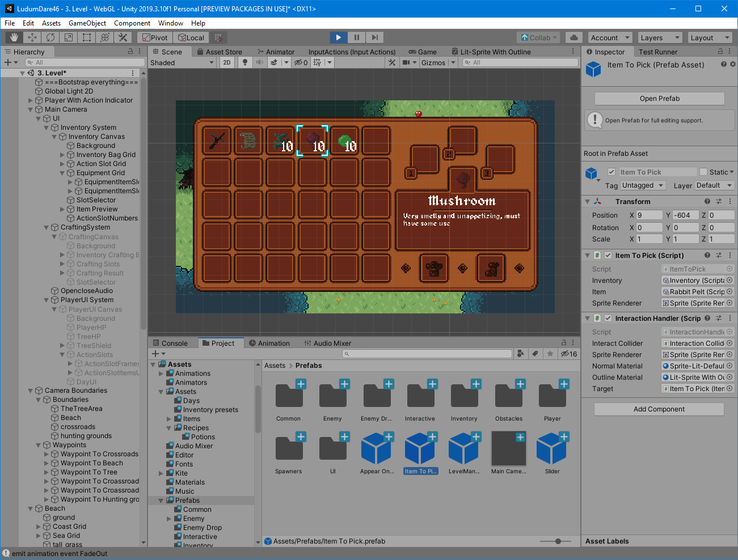
Task: Start Play mode
Action: [339, 37]
